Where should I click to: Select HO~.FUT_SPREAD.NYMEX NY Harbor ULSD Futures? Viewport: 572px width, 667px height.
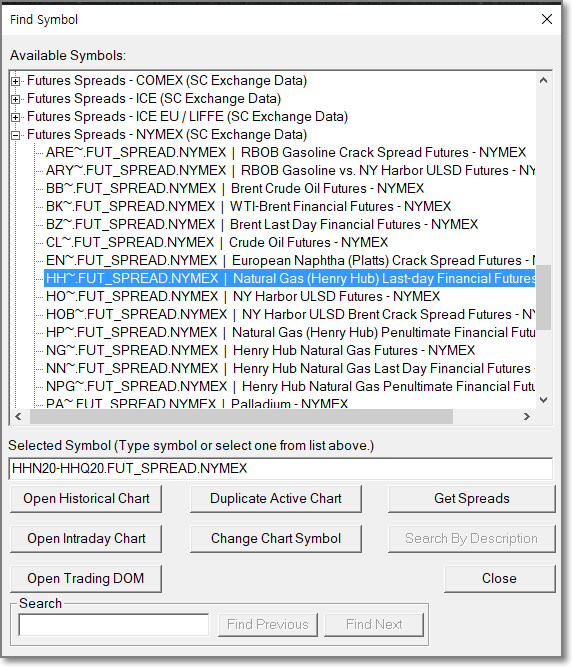(243, 296)
